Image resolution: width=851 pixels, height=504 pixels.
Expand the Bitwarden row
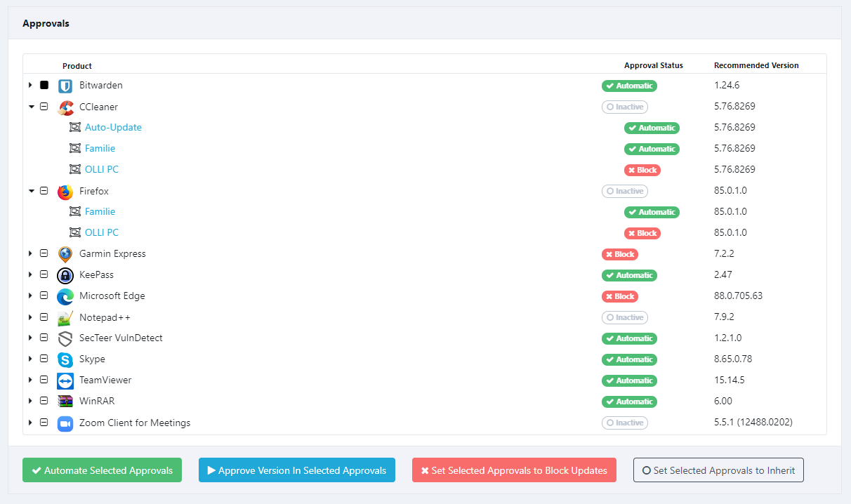(x=30, y=85)
